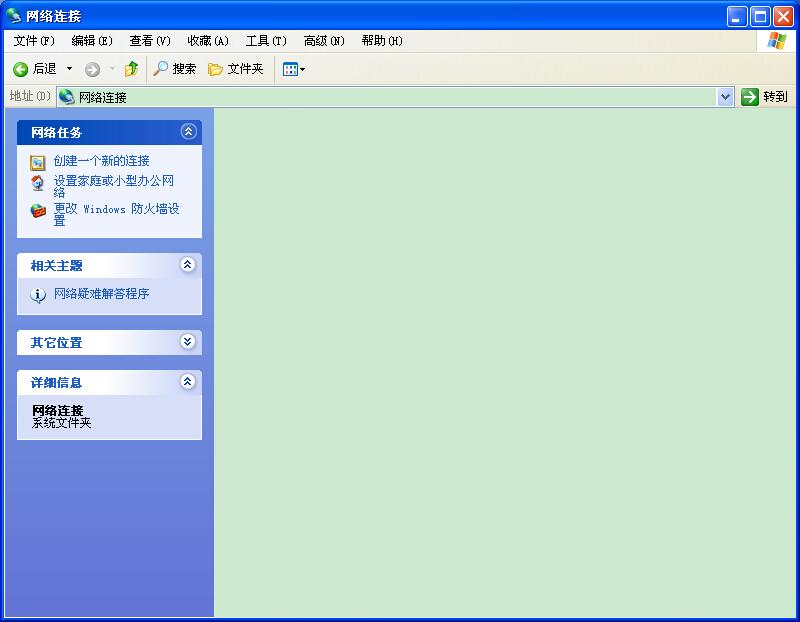
Task: Open the 收藏(A) menu
Action: [208, 41]
